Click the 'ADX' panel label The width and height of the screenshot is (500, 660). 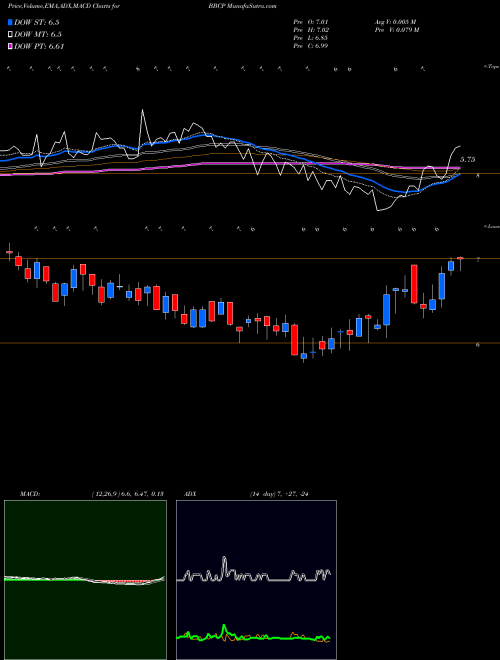pos(191,494)
